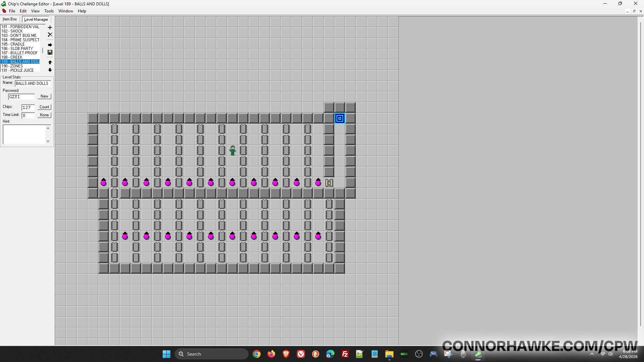This screenshot has width=644, height=362.
Task: Select level 191 - PICKLE JUICE
Action: 20,70
